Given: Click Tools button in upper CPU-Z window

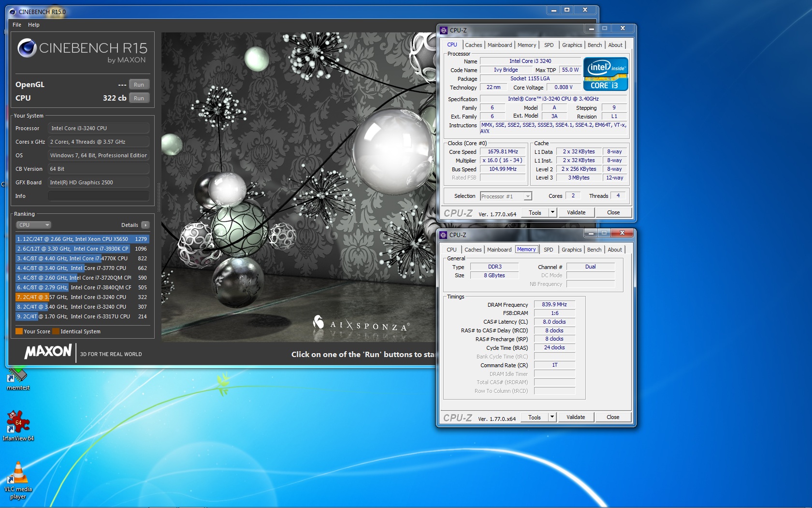Looking at the screenshot, I should (x=535, y=212).
